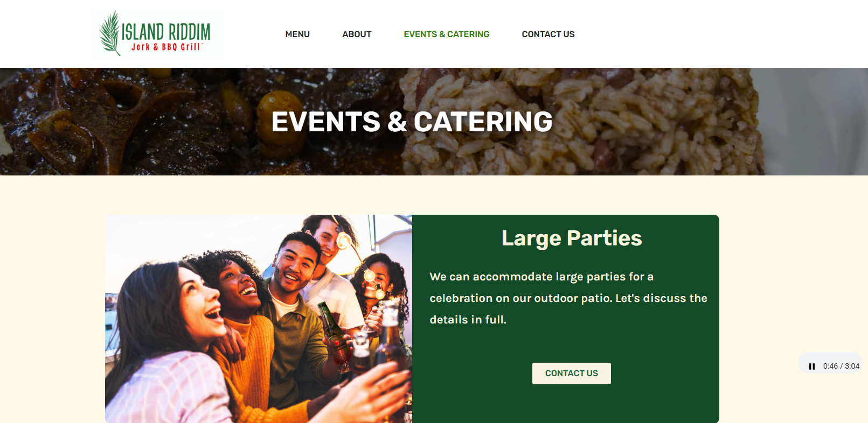Click the Large Parties heading
Image resolution: width=868 pixels, height=423 pixels.
(572, 238)
